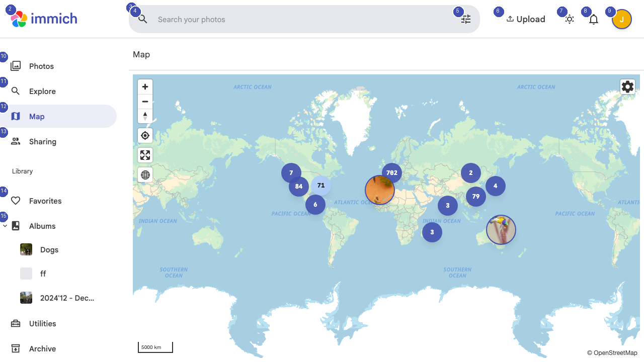The image size is (644, 362).
Task: Switch map style with the globe icon
Action: point(145,174)
